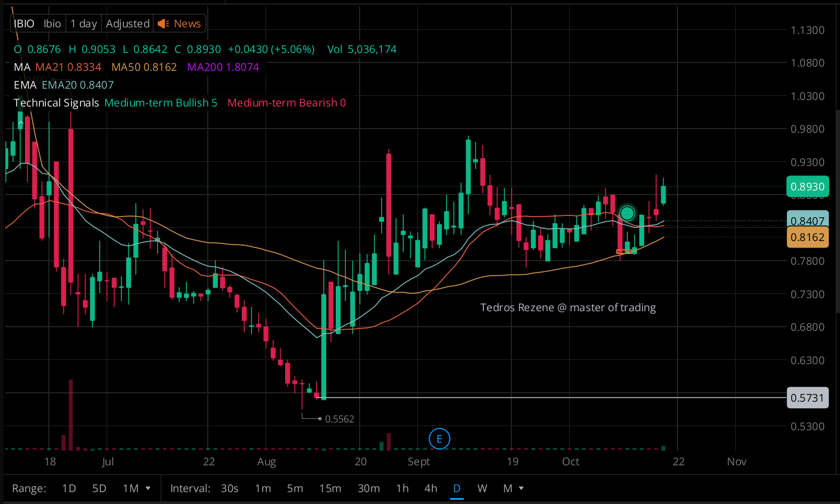This screenshot has height=504, width=840.
Task: Switch interval to 15m
Action: pos(330,489)
